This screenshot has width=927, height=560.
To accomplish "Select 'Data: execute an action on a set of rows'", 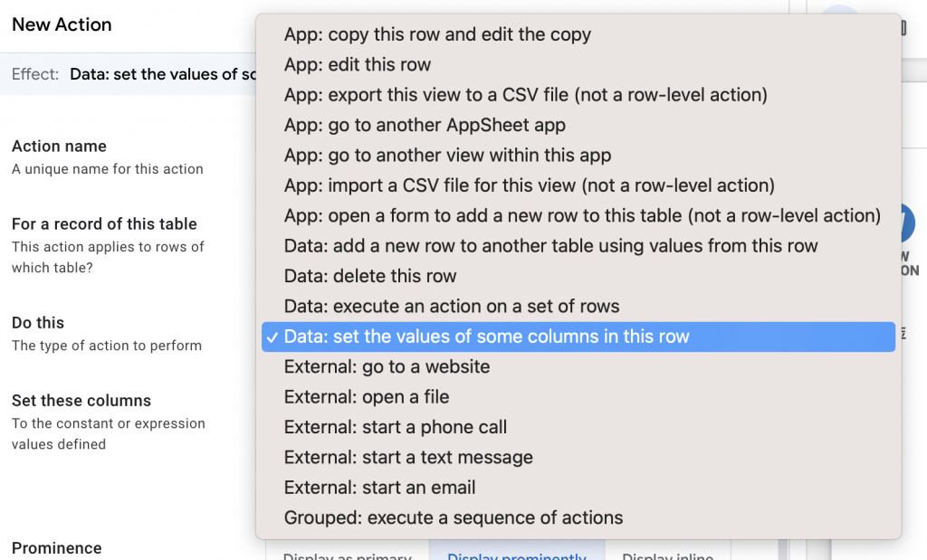I will pos(452,306).
